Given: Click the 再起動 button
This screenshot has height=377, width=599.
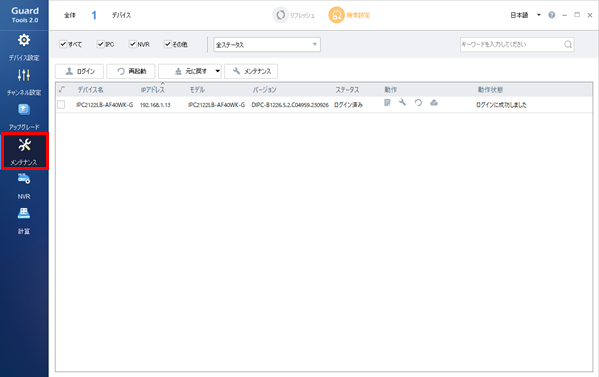Looking at the screenshot, I should pos(131,71).
